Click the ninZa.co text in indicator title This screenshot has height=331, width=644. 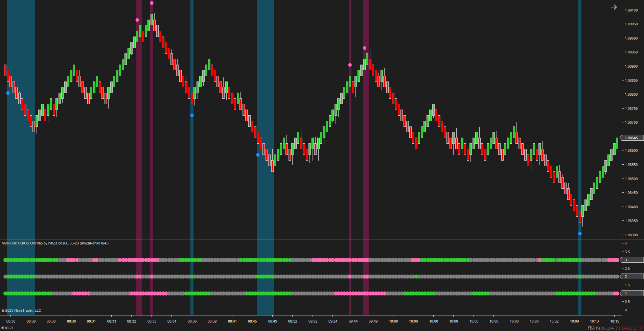pos(55,243)
